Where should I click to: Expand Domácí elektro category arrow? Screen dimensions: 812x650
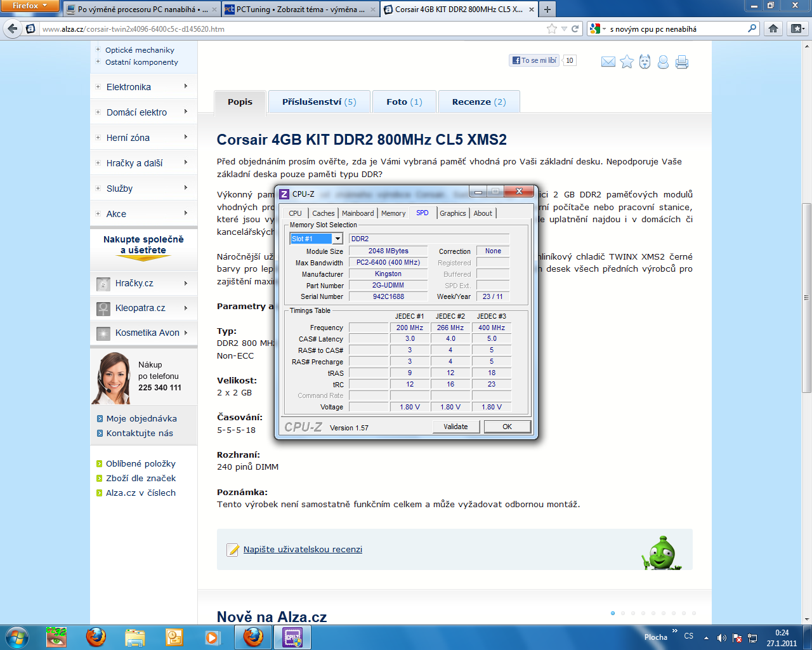click(x=186, y=112)
